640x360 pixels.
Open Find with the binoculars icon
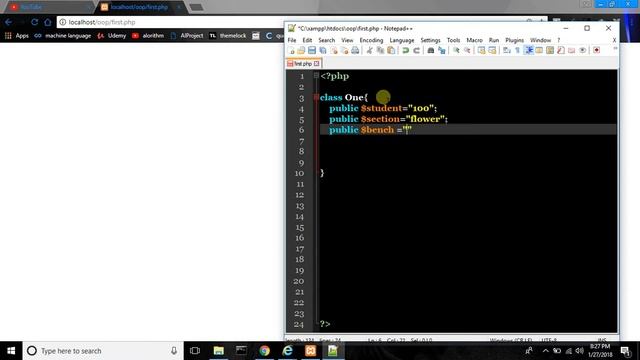point(431,50)
